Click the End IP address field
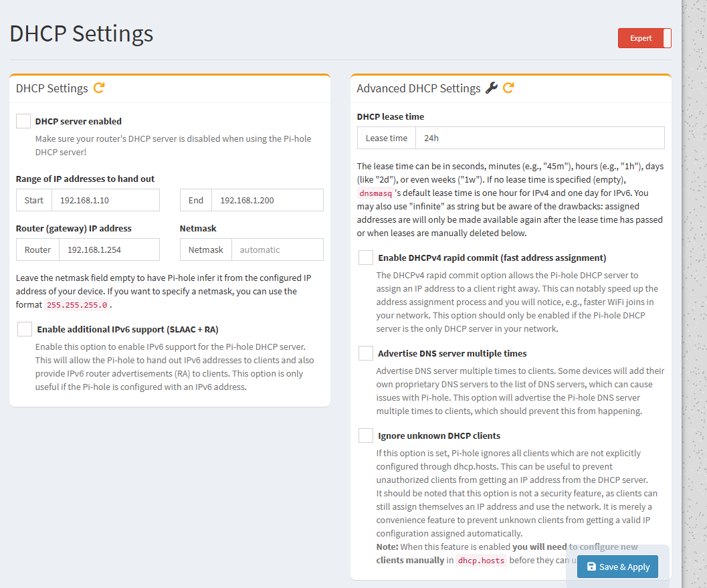 click(267, 200)
